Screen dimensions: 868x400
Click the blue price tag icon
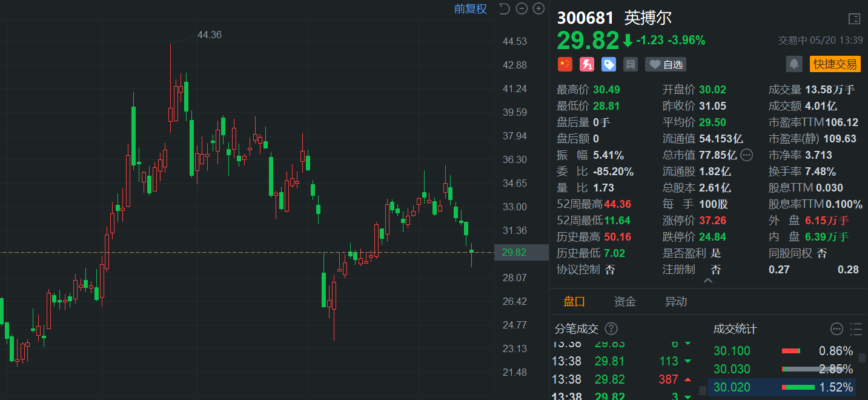[x=609, y=64]
